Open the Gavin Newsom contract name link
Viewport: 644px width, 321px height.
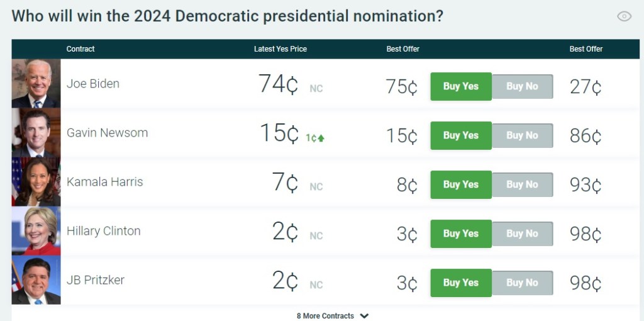(x=107, y=133)
